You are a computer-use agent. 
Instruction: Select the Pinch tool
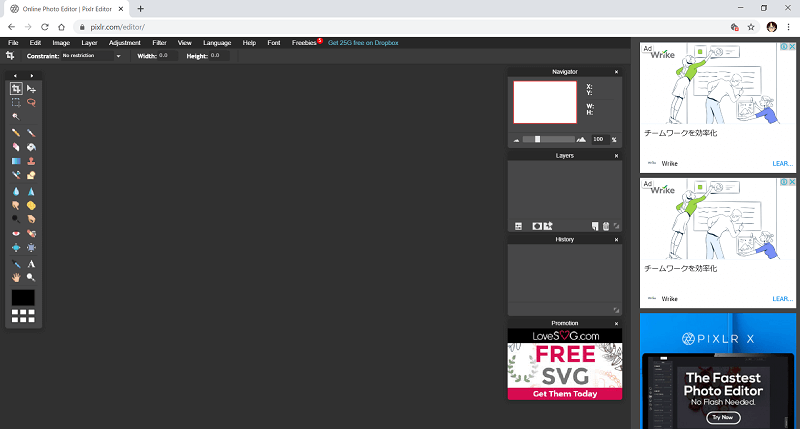click(x=31, y=247)
